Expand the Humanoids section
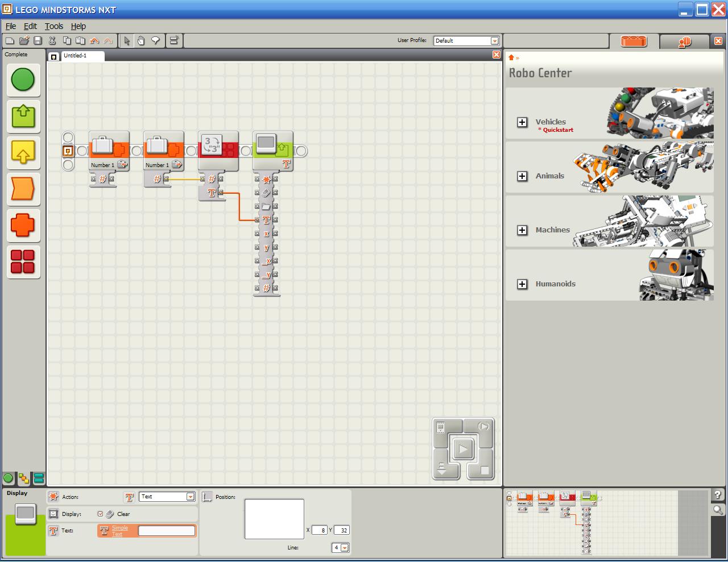728x562 pixels. 522,284
